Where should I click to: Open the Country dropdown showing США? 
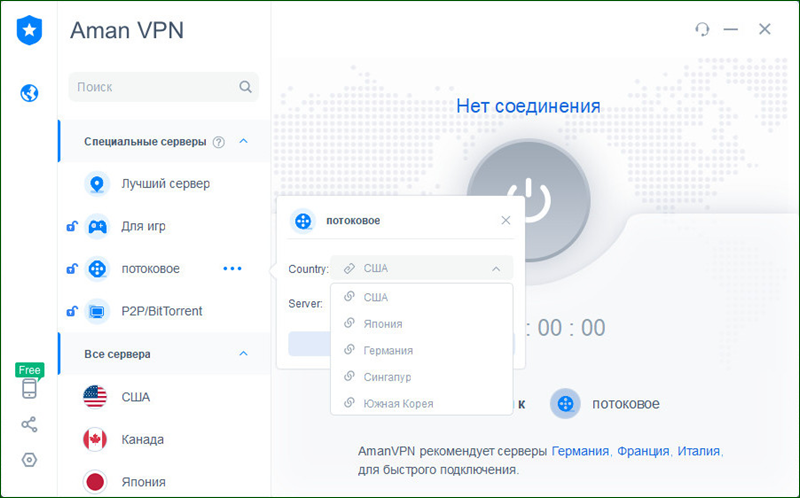421,268
